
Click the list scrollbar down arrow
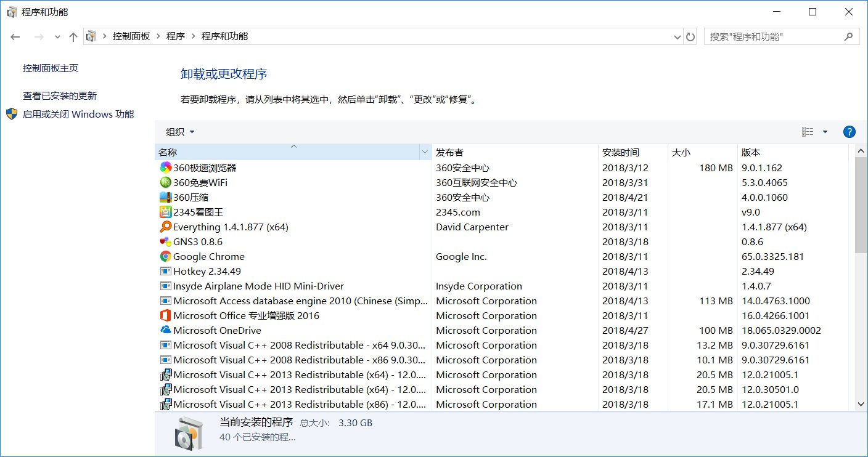[x=861, y=404]
